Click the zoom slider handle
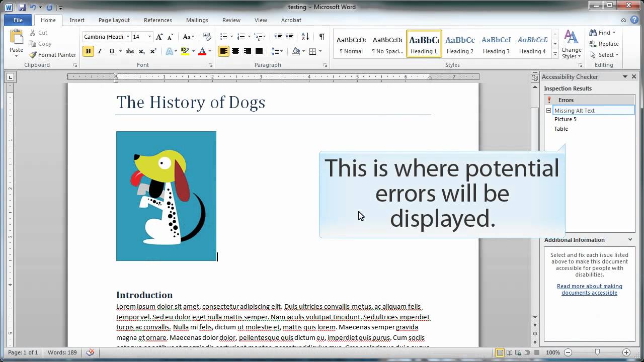This screenshot has height=362, width=644. [597, 352]
